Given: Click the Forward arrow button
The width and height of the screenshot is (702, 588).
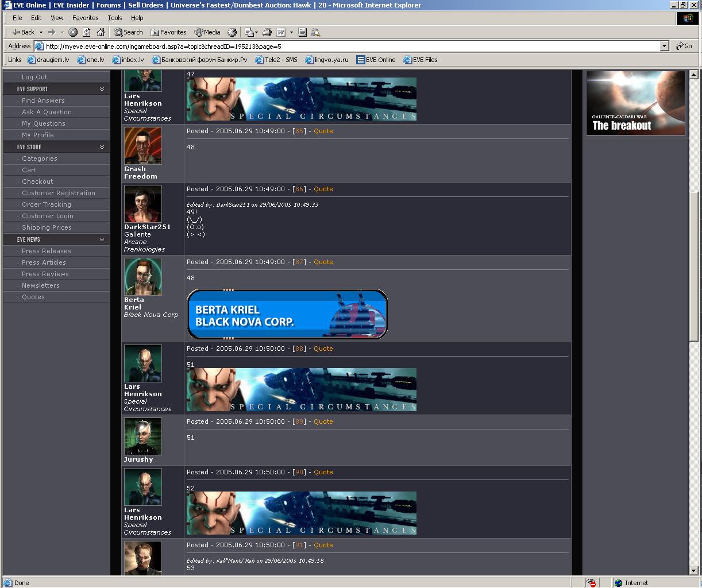Looking at the screenshot, I should tap(52, 32).
